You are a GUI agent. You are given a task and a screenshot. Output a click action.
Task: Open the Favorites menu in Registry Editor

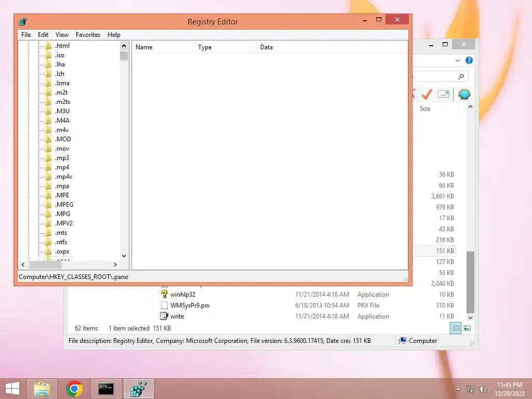click(x=88, y=35)
